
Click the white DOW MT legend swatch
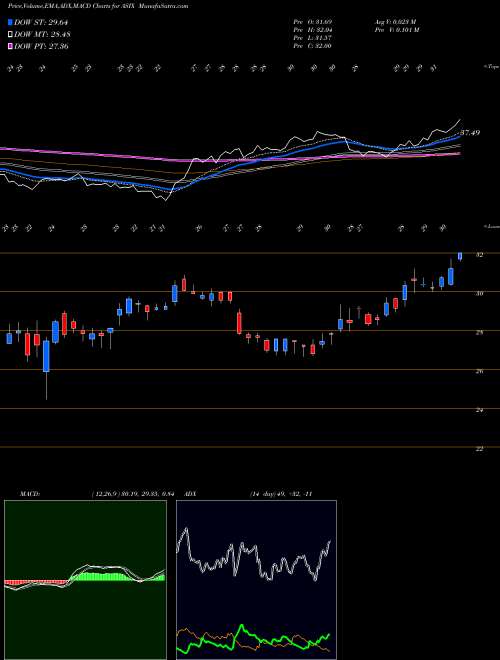(11, 35)
